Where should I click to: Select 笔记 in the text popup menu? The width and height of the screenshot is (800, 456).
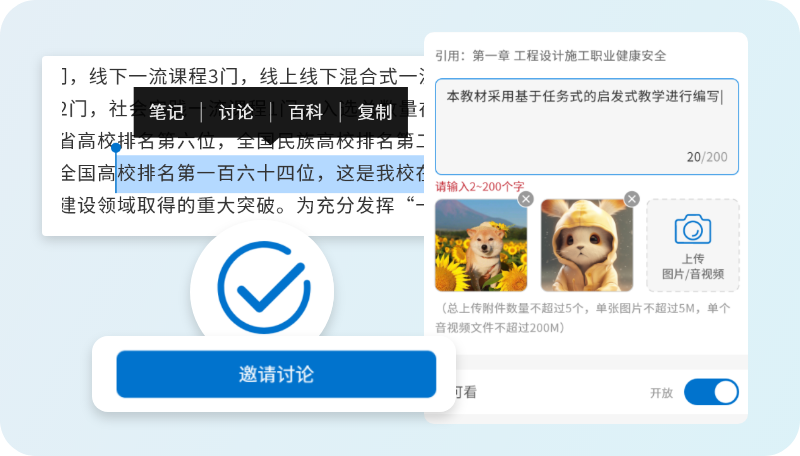(x=167, y=112)
